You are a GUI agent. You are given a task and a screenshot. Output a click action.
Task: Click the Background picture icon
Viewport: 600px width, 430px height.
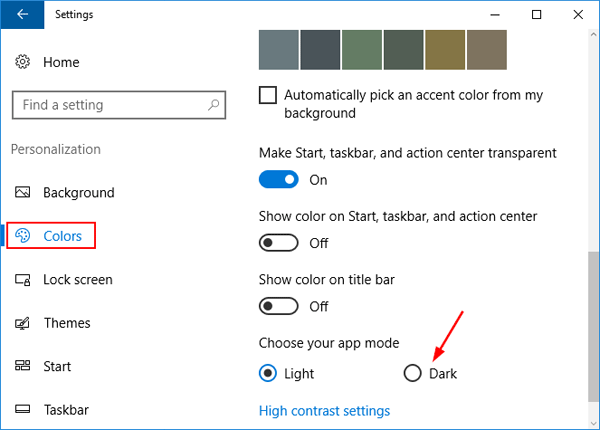pos(23,193)
